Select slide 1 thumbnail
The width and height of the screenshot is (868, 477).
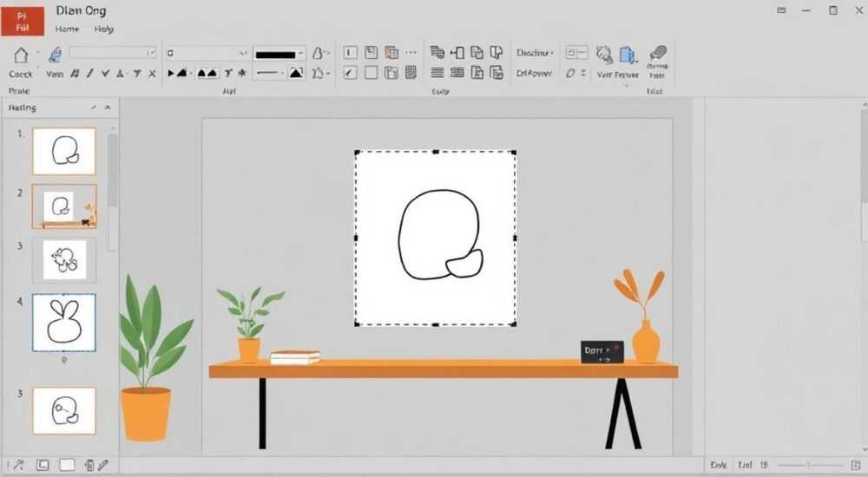pyautogui.click(x=64, y=151)
